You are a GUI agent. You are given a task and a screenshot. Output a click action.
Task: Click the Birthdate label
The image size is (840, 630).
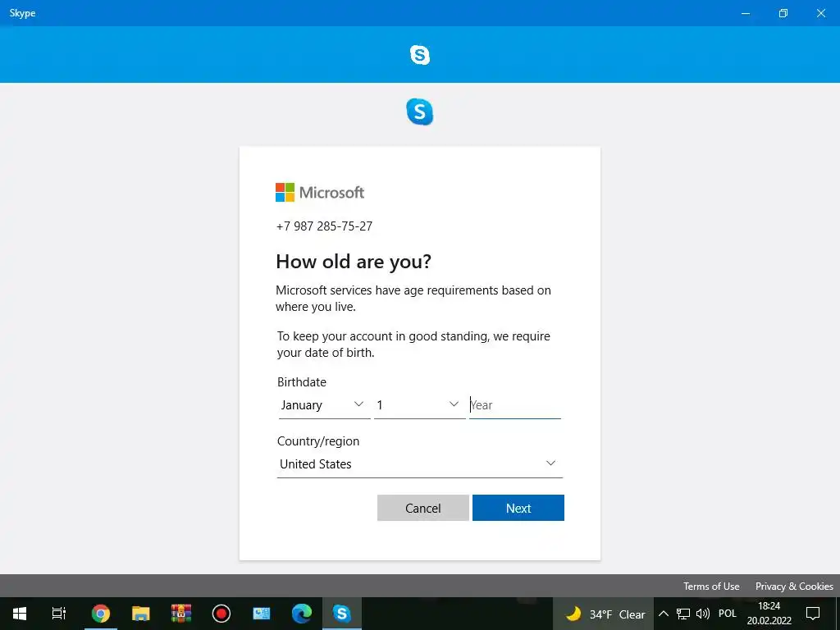pos(302,382)
